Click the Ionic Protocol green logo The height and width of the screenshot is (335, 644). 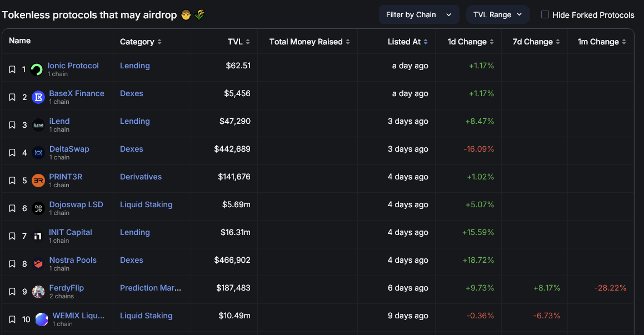[37, 69]
